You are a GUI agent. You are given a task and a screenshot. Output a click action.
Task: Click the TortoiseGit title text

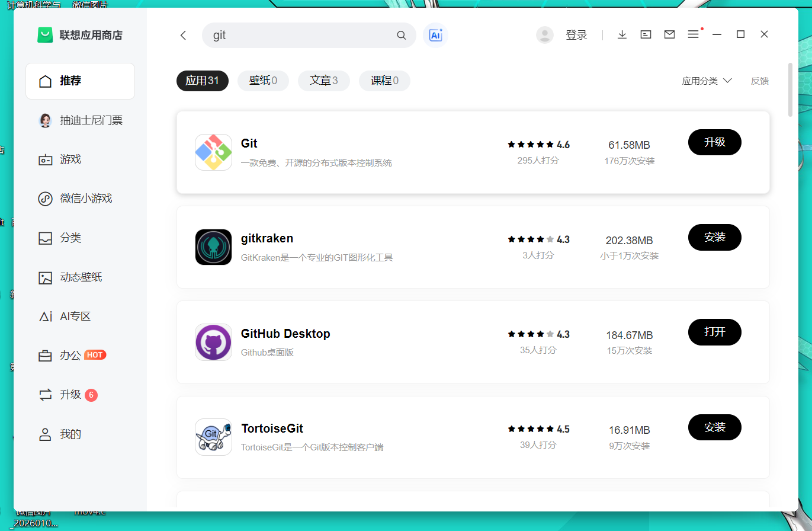pos(272,428)
